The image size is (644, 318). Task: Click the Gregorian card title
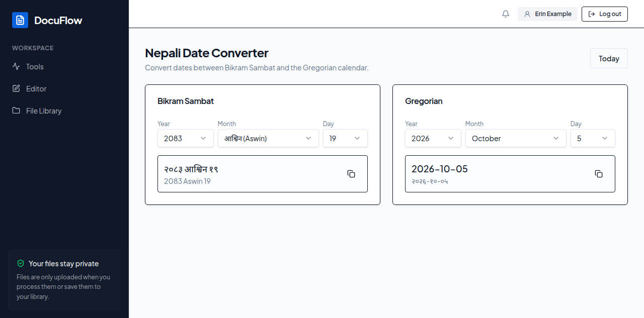point(424,101)
